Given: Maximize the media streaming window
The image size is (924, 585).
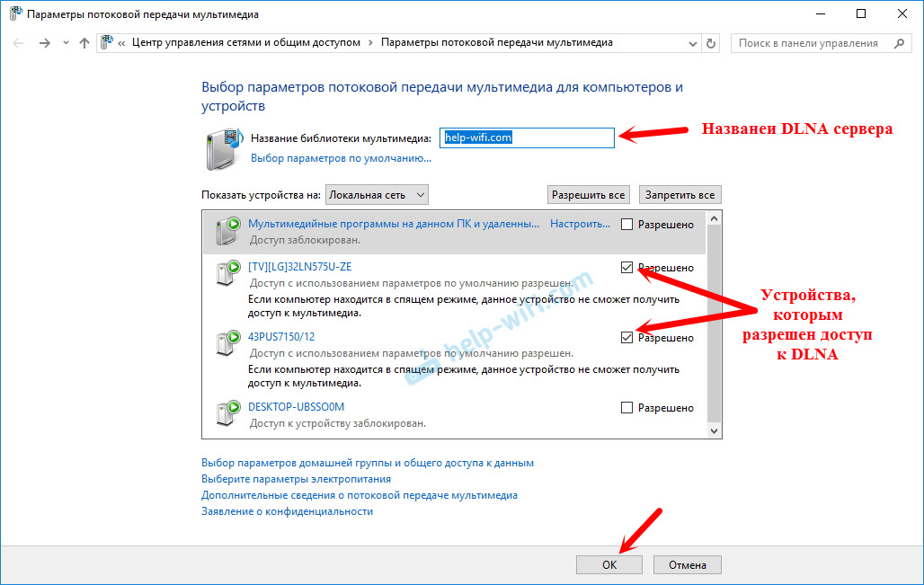Looking at the screenshot, I should click(861, 14).
